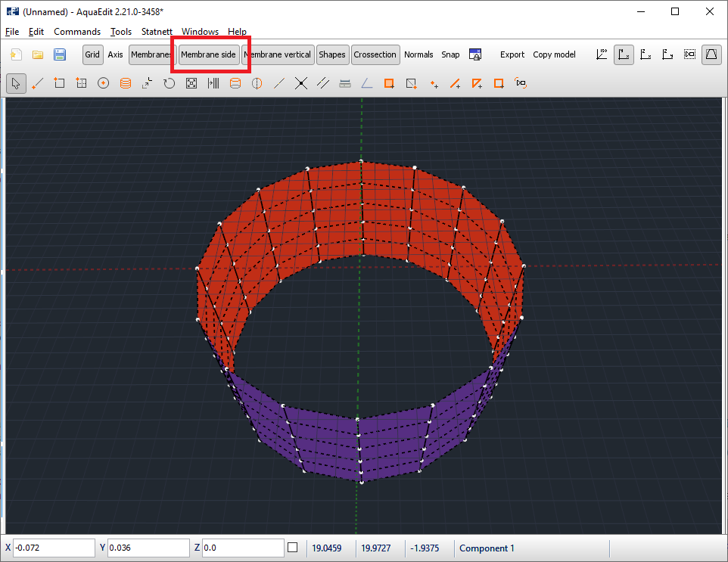Tick the checkbox next to Z field
The image size is (728, 562).
coord(293,548)
